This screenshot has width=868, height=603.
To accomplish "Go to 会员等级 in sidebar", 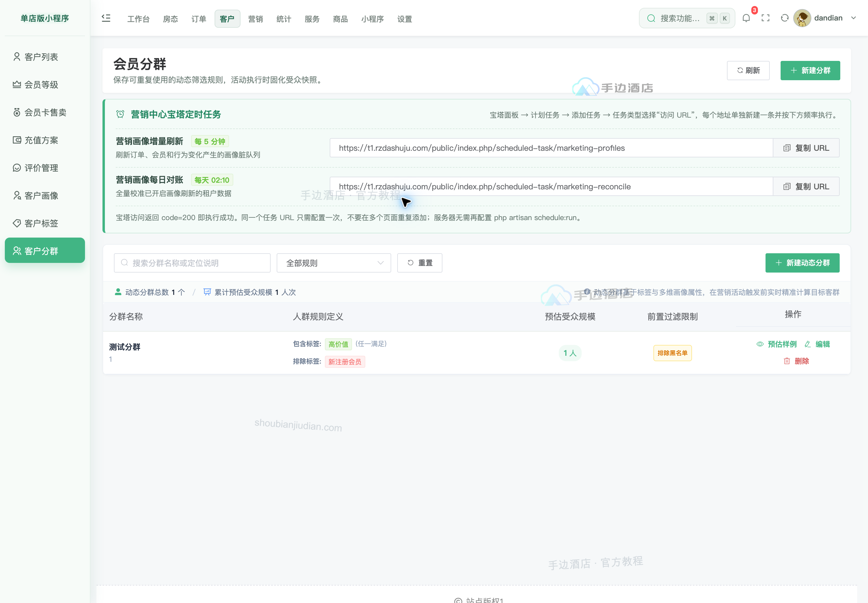I will coord(45,85).
